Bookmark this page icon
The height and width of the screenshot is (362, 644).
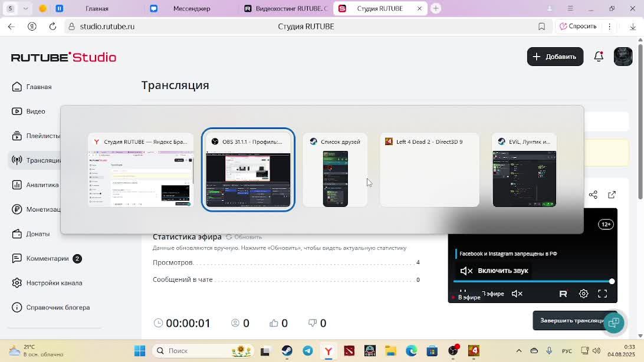click(x=542, y=27)
